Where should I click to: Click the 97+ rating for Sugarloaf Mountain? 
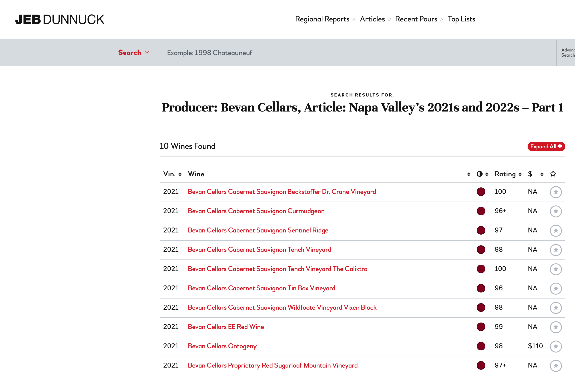click(500, 365)
